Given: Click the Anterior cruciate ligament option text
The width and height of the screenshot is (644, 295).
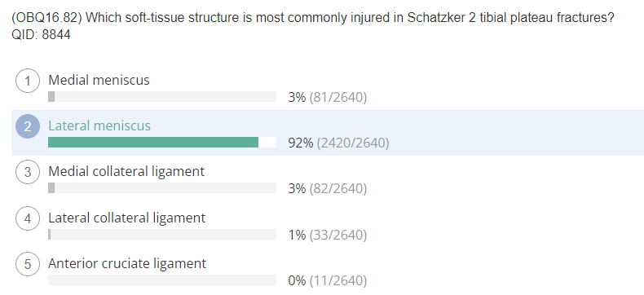Looking at the screenshot, I should tap(127, 263).
